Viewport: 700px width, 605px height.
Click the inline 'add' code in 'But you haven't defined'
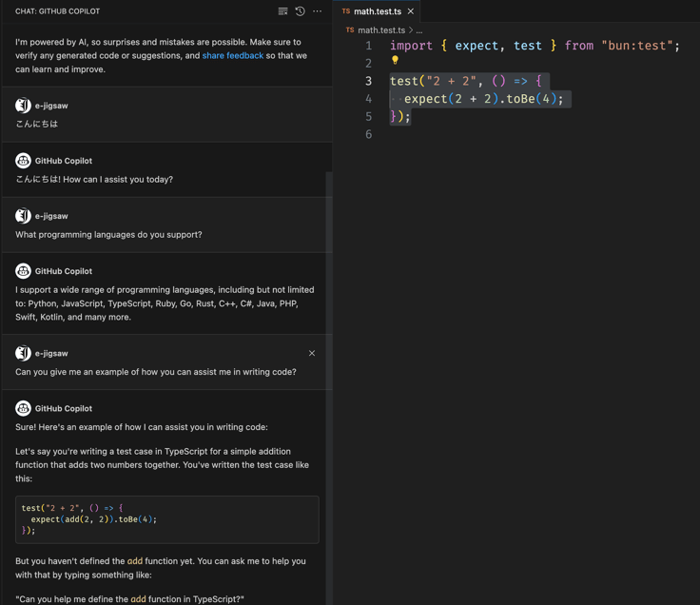point(135,561)
